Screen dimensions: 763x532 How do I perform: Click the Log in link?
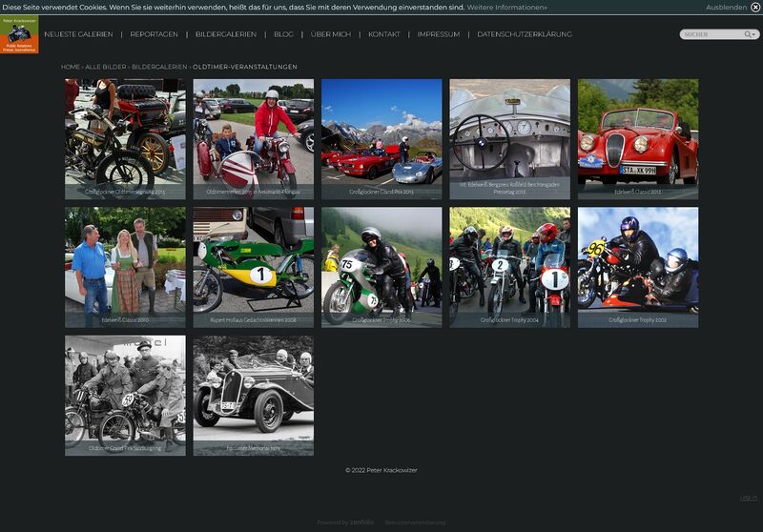749,497
